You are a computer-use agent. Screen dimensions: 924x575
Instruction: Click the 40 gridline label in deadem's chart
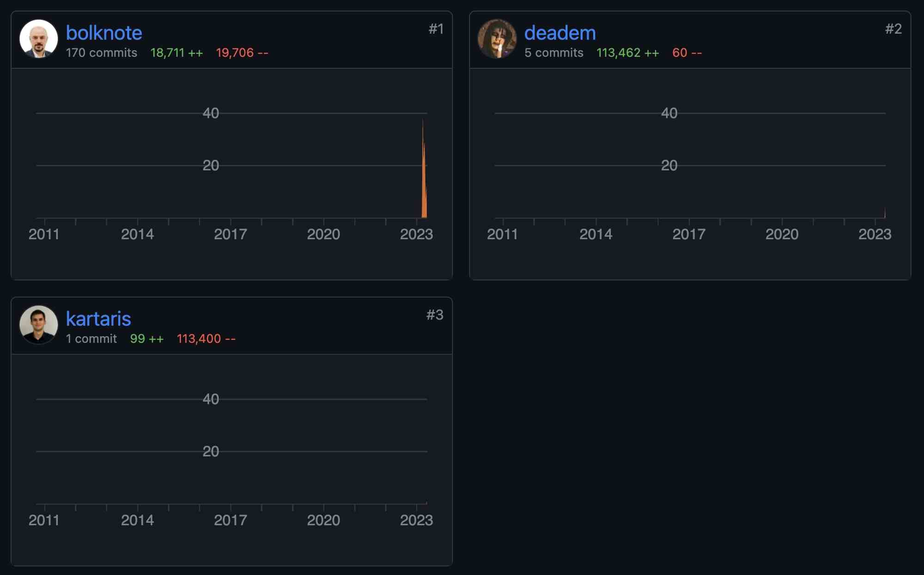(x=669, y=113)
